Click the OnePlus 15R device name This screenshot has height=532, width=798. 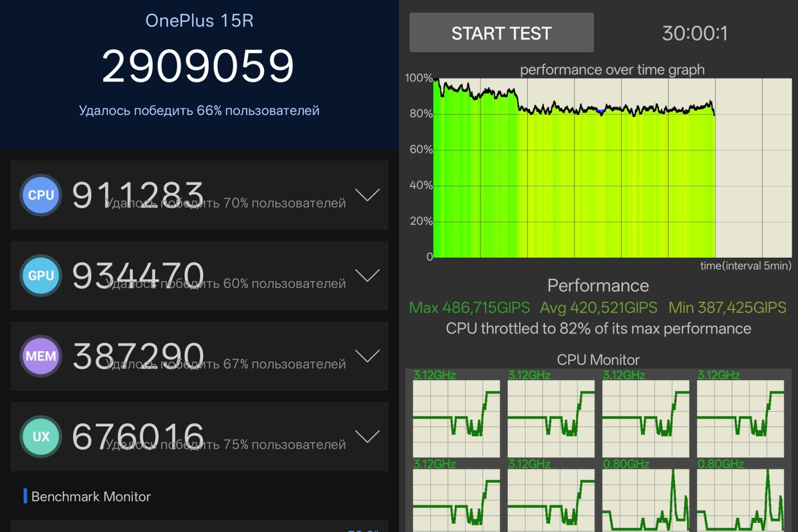coord(199,21)
